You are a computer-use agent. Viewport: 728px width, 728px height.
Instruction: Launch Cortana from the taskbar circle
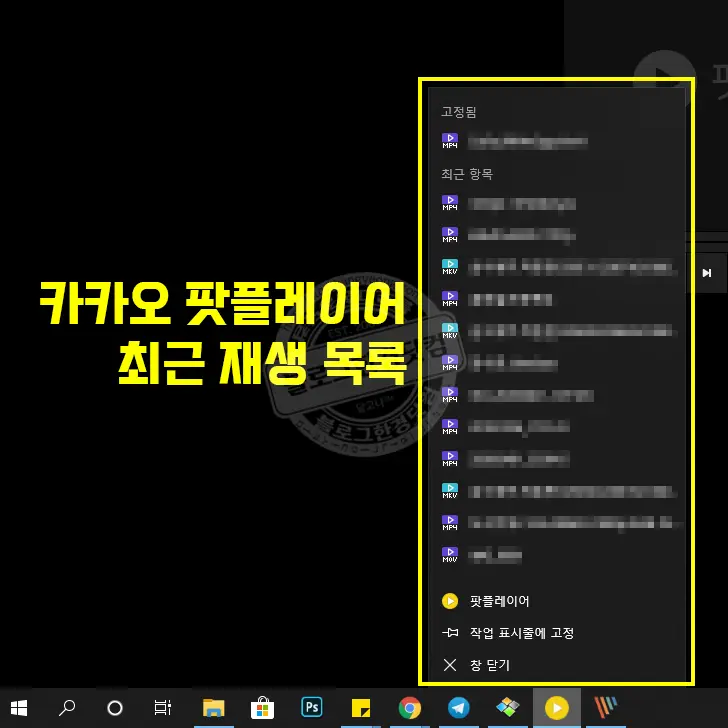click(115, 708)
